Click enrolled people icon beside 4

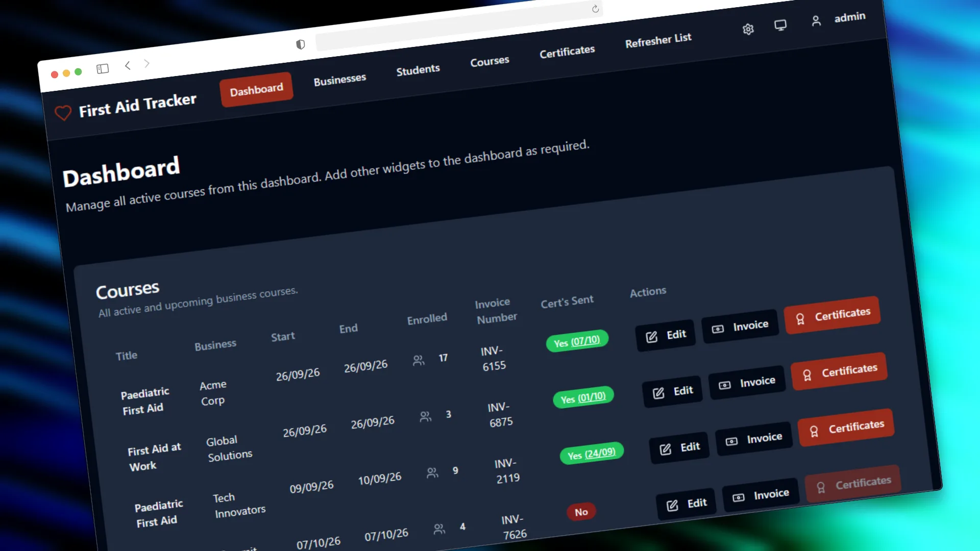click(x=439, y=529)
